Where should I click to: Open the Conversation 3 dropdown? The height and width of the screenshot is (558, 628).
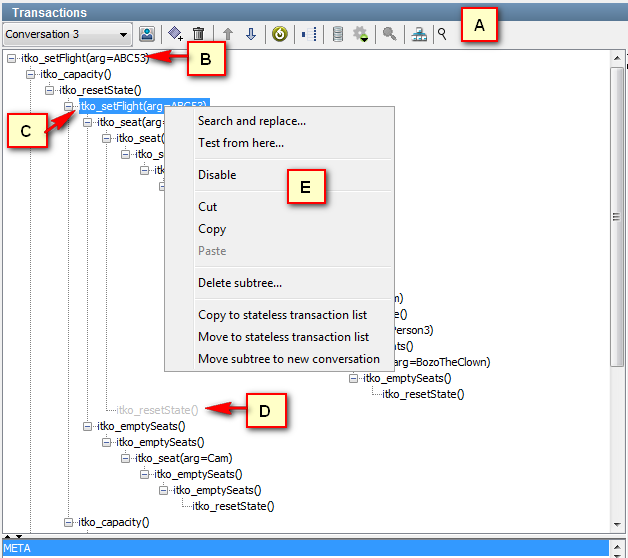tap(67, 34)
